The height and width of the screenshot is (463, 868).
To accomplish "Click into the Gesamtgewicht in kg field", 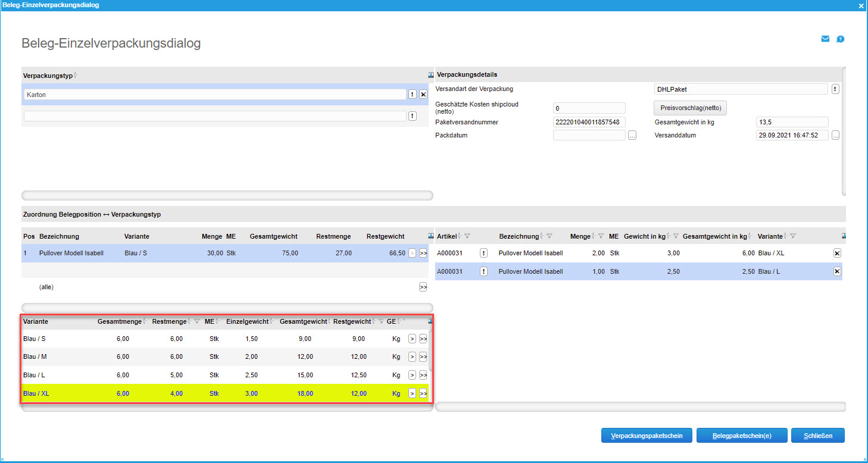I will point(792,122).
